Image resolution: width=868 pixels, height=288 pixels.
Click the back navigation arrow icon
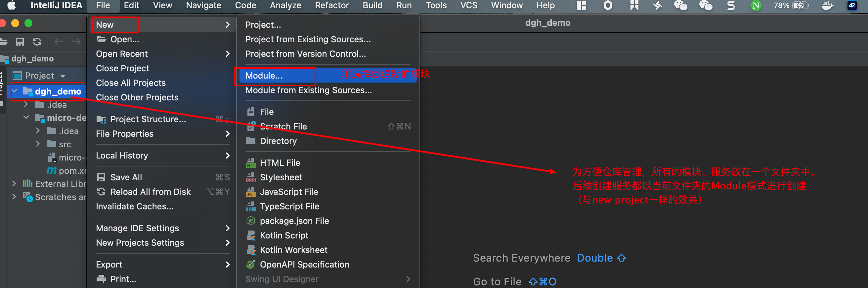point(59,42)
